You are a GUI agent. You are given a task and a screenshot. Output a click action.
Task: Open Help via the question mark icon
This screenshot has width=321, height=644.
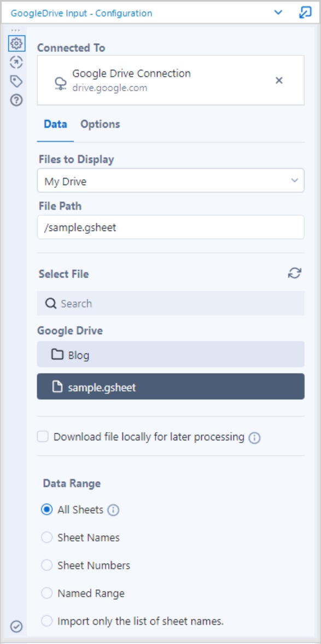[17, 99]
